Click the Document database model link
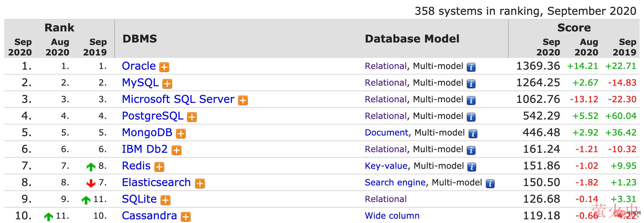Viewport: 644px width, 223px height. point(386,132)
